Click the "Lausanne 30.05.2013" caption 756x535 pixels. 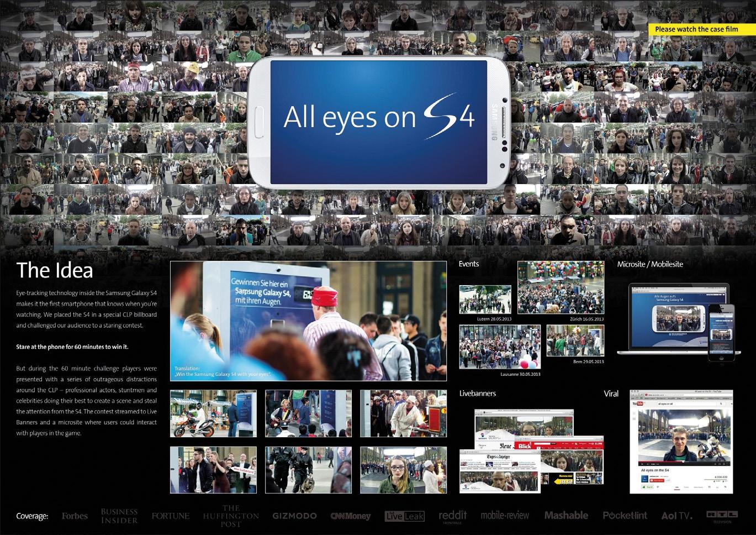(520, 374)
